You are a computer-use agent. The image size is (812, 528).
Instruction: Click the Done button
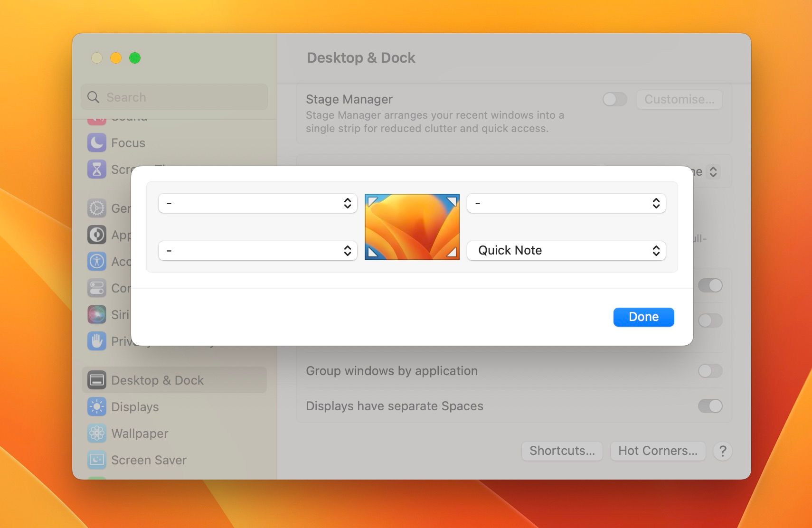[643, 317]
